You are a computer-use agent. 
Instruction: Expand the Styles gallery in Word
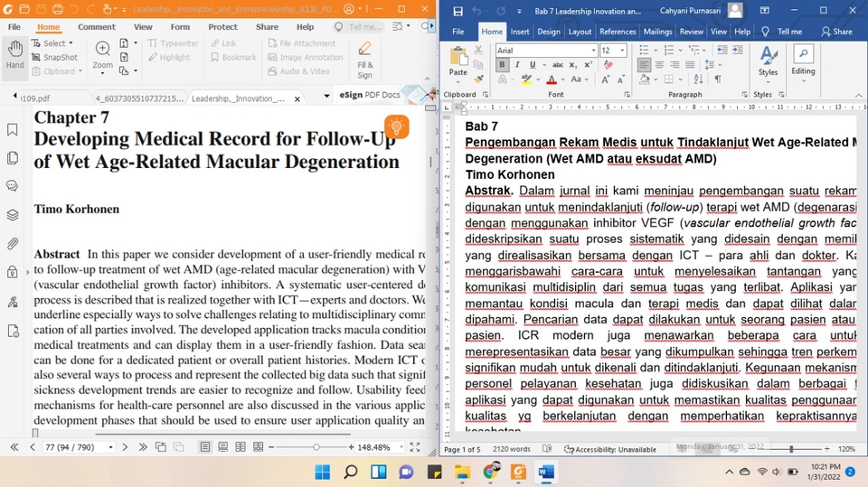[x=768, y=61]
